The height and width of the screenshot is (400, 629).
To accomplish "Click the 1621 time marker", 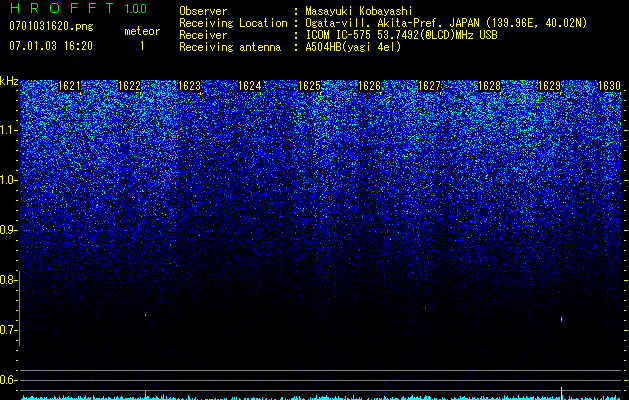I will 69,86.
